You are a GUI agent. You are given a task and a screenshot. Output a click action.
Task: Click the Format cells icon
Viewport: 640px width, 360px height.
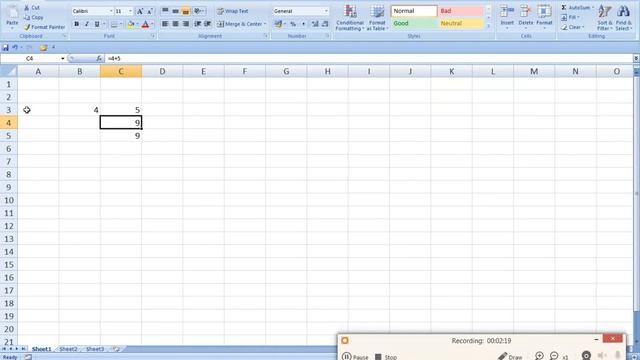coord(544,11)
